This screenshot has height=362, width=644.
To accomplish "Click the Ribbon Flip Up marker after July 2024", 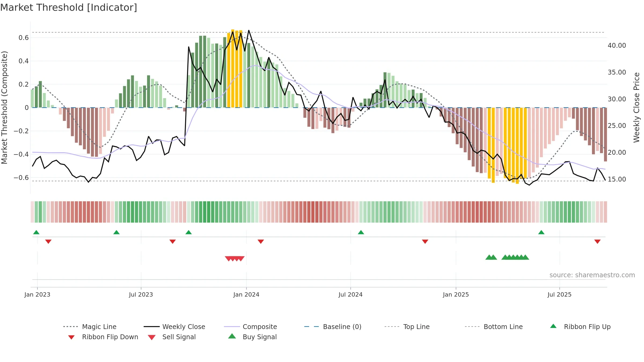I will click(x=361, y=232).
